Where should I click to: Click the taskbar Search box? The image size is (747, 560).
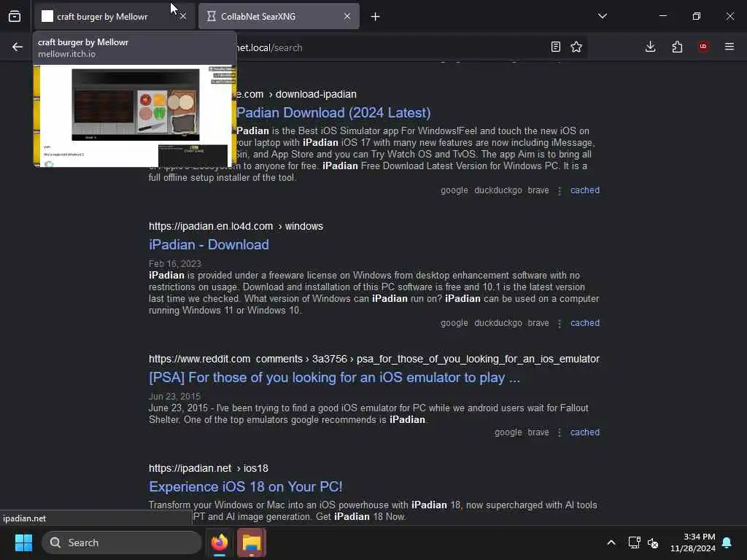tap(122, 542)
